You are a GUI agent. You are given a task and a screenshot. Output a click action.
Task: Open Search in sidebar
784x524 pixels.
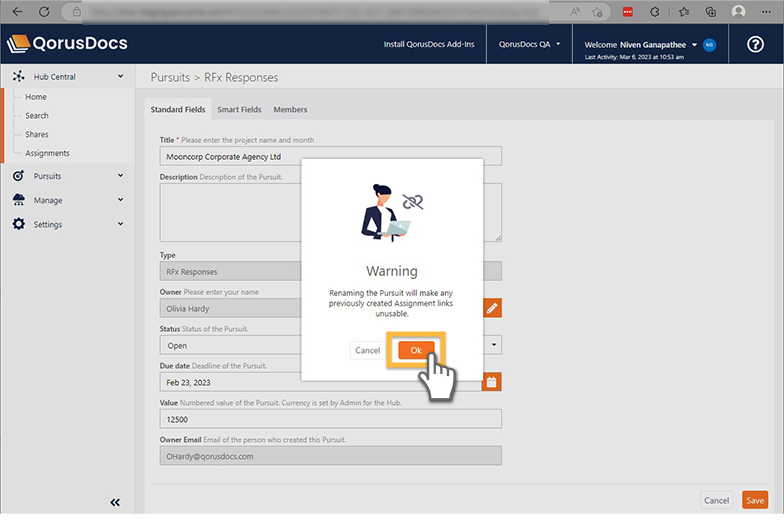point(37,116)
